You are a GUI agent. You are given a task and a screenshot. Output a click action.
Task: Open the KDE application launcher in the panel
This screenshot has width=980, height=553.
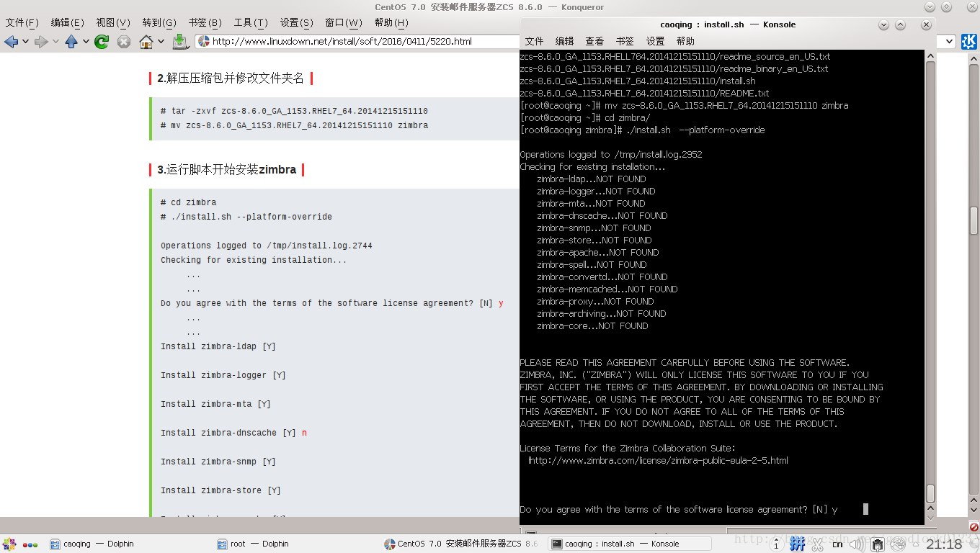tap(9, 544)
